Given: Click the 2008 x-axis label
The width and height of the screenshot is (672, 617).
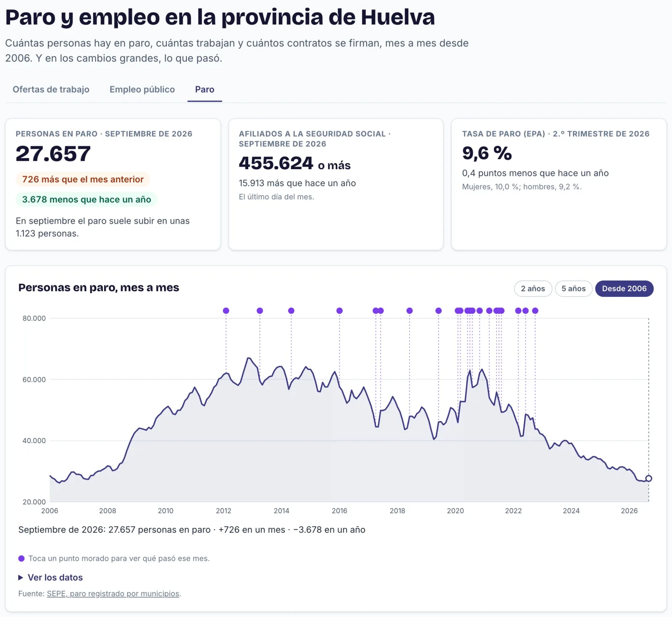Looking at the screenshot, I should (108, 511).
